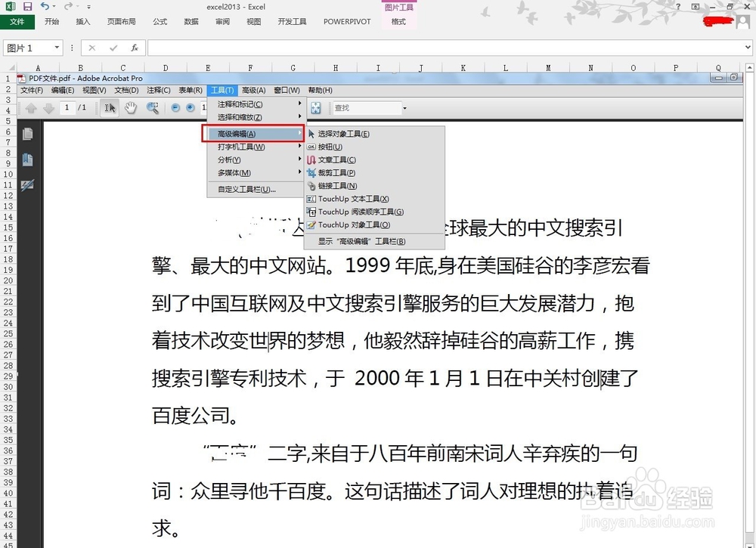Open the Signatures panel icon
The width and height of the screenshot is (756, 548).
[x=27, y=185]
